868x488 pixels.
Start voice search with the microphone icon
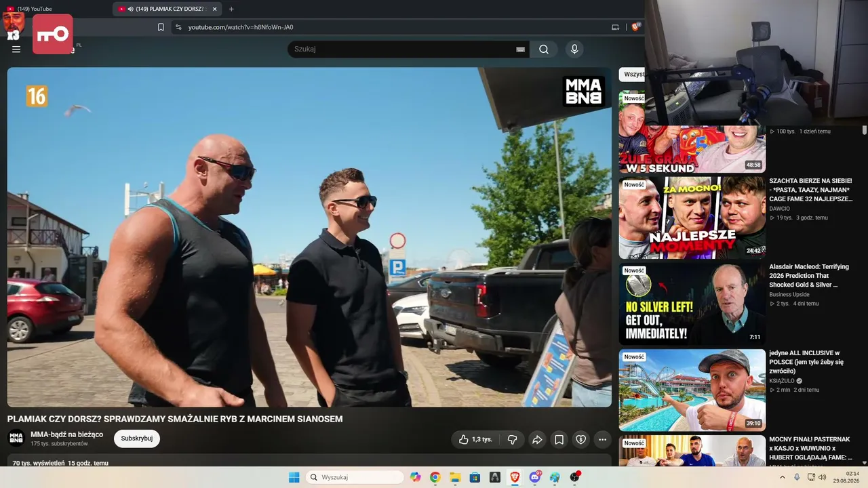(x=574, y=49)
